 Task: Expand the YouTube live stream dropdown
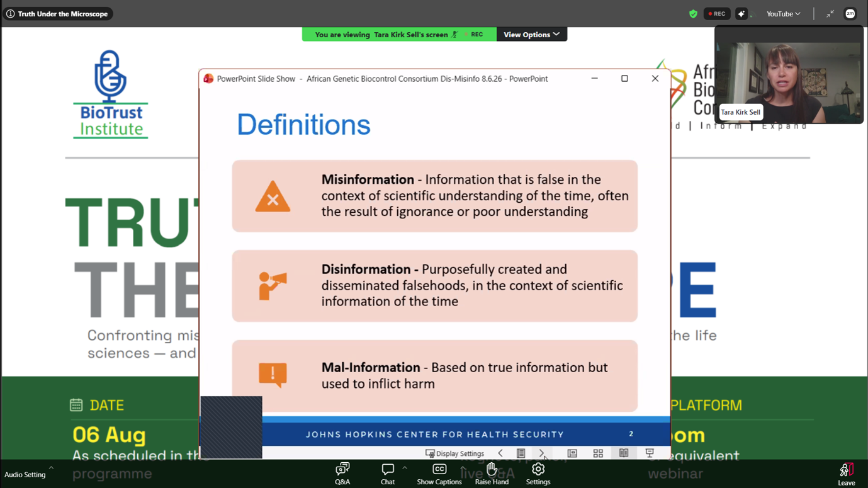(783, 14)
